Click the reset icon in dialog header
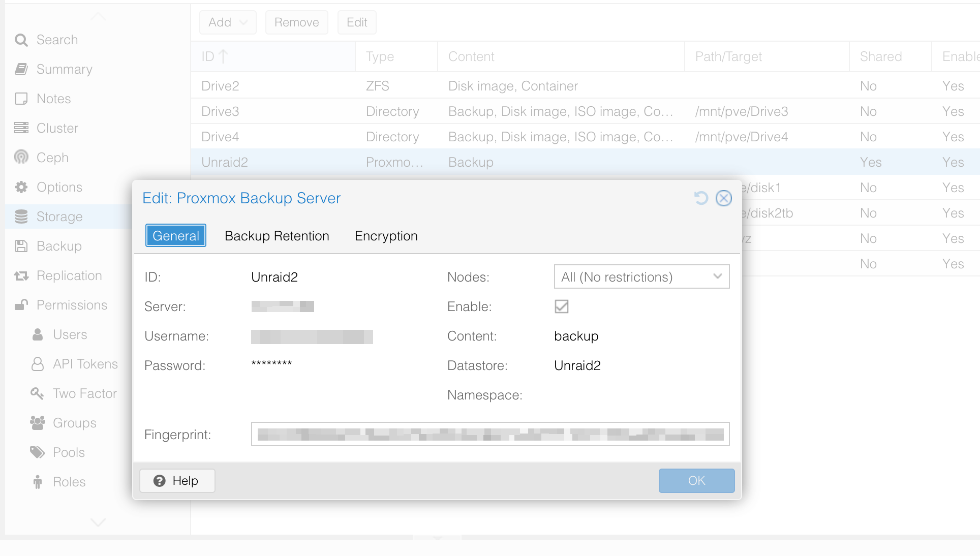Viewport: 980px width, 556px height. coord(701,198)
